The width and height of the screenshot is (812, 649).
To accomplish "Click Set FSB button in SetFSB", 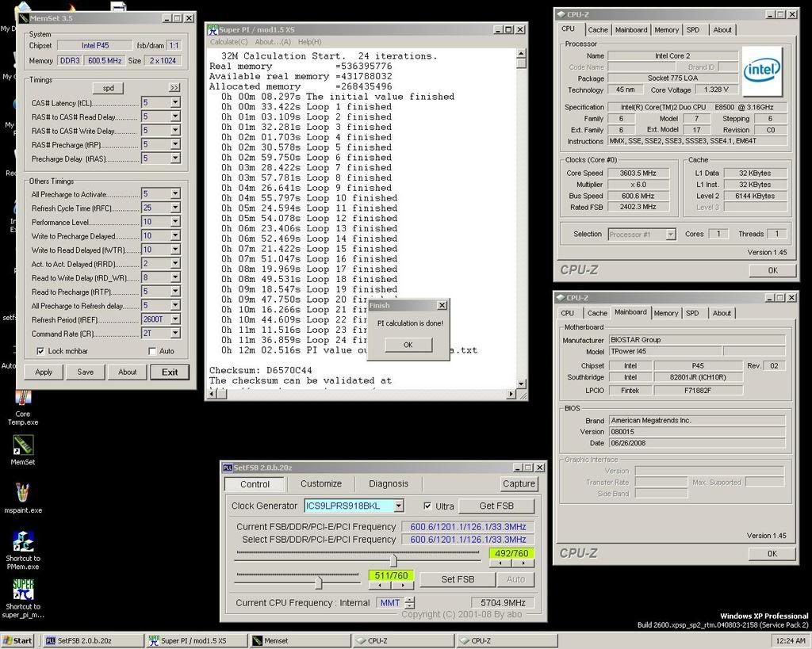I will pyautogui.click(x=458, y=579).
